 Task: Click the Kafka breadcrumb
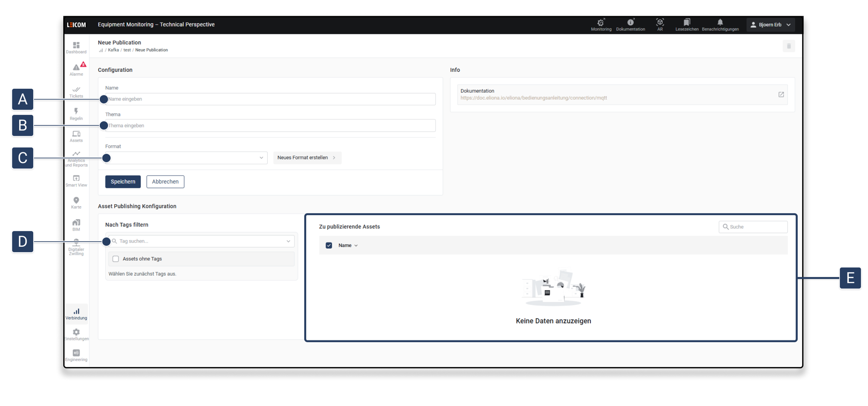pyautogui.click(x=113, y=50)
